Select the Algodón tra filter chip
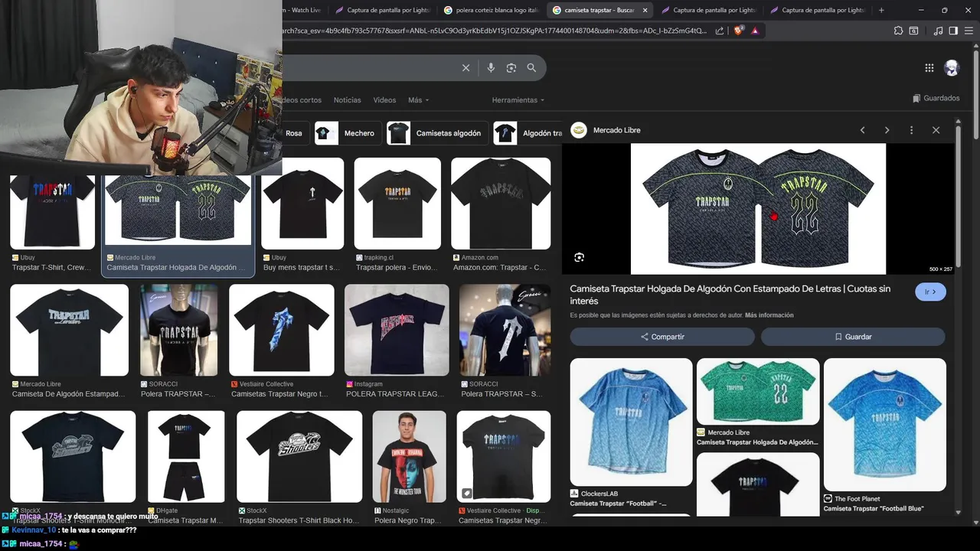 point(528,133)
